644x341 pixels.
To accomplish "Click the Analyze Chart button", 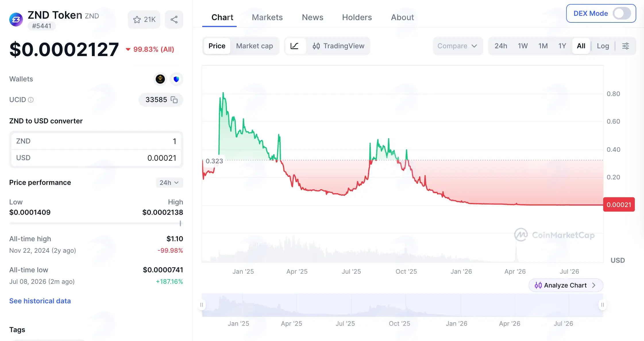I will click(x=566, y=285).
